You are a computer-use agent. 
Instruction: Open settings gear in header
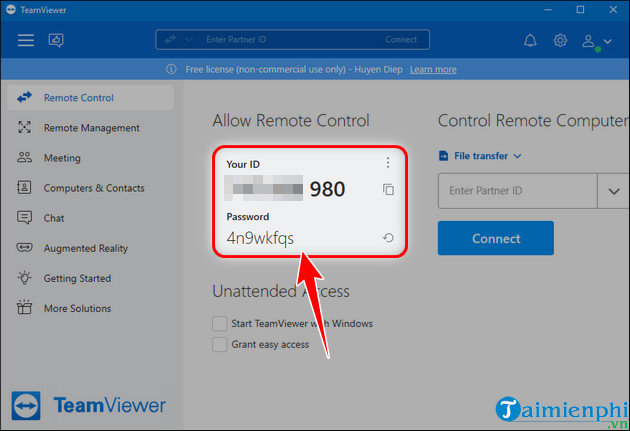tap(560, 40)
